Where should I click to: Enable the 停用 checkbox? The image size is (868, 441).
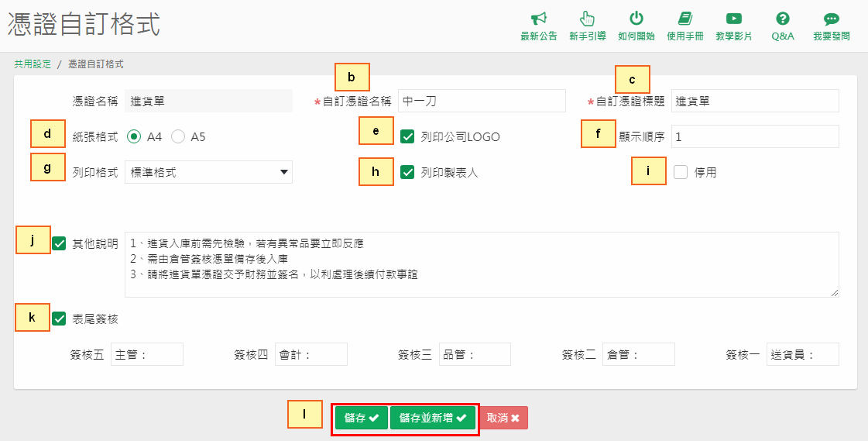coord(681,172)
